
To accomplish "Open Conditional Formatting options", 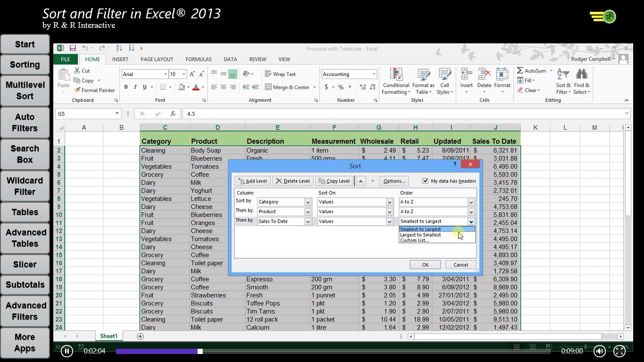I will 396,82.
